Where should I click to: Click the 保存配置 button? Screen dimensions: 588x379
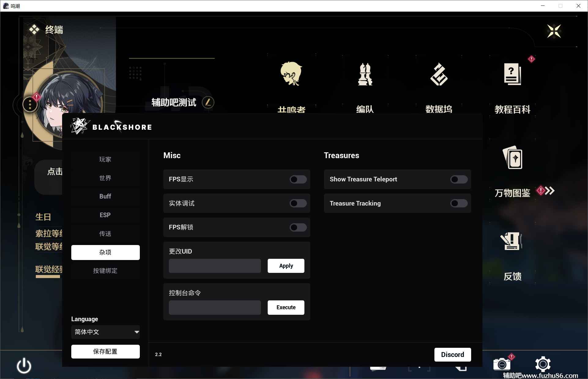point(105,351)
